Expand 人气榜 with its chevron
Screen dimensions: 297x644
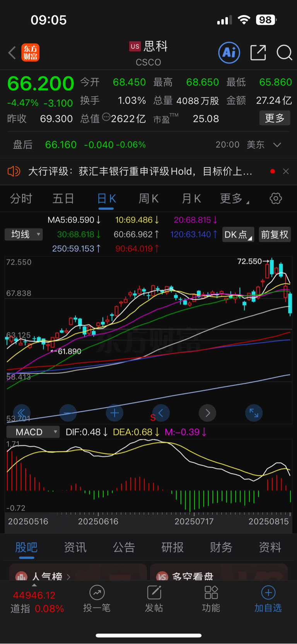tap(68, 577)
